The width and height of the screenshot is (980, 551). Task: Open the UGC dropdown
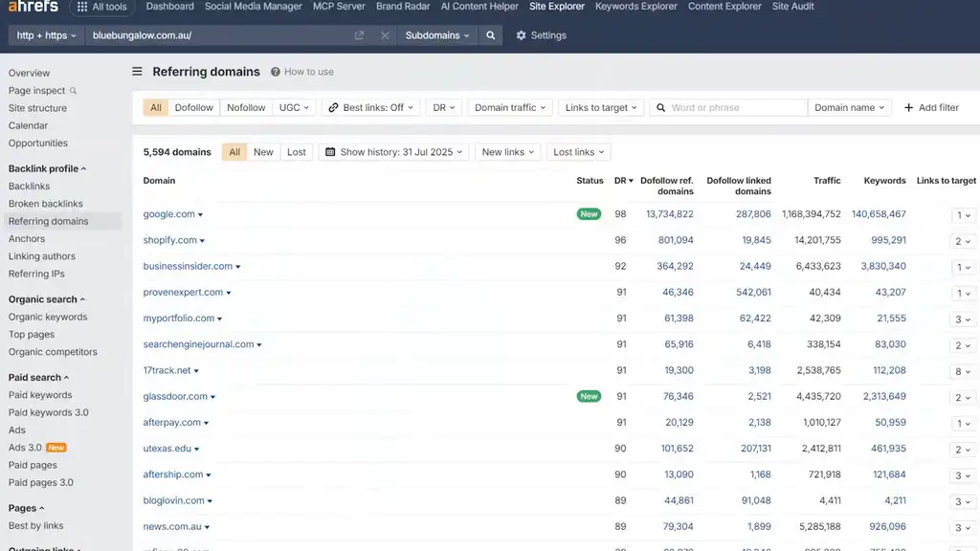(294, 107)
